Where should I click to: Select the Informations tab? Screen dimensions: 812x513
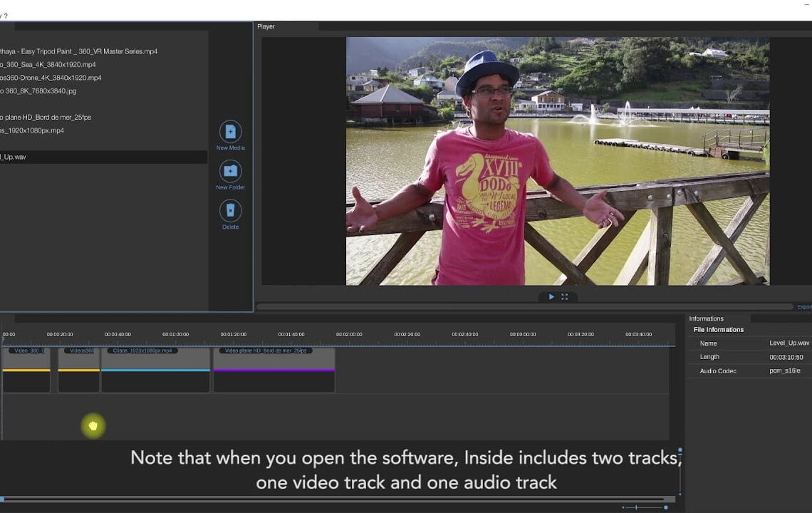(706, 318)
